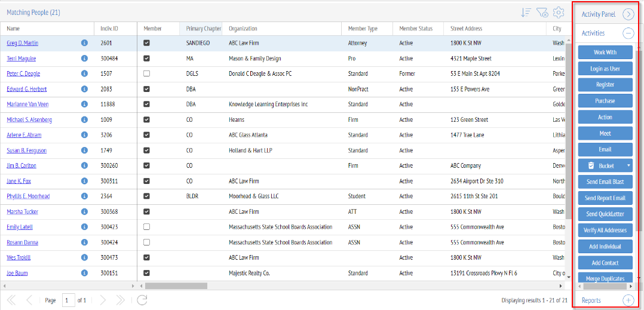644x310 pixels.
Task: Check Member box for Peter C. Deagle
Action: [x=146, y=73]
